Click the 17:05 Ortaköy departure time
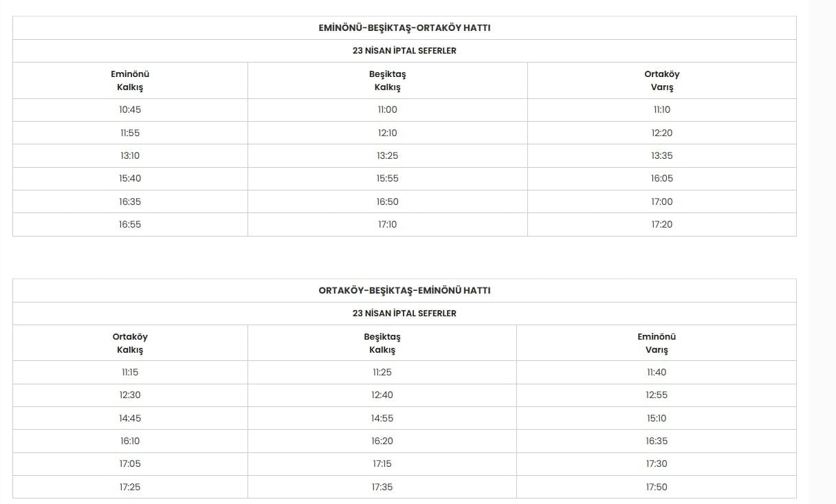836x504 pixels. pos(130,464)
